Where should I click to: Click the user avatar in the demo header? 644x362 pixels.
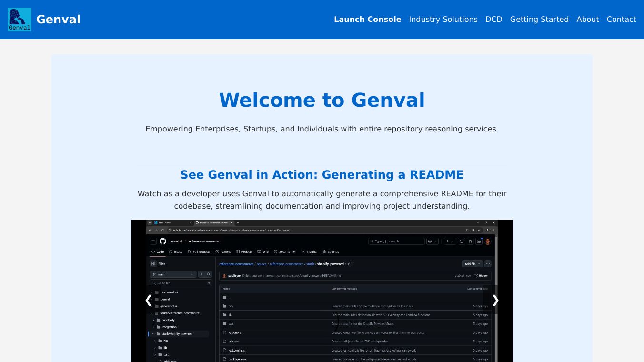click(x=488, y=241)
